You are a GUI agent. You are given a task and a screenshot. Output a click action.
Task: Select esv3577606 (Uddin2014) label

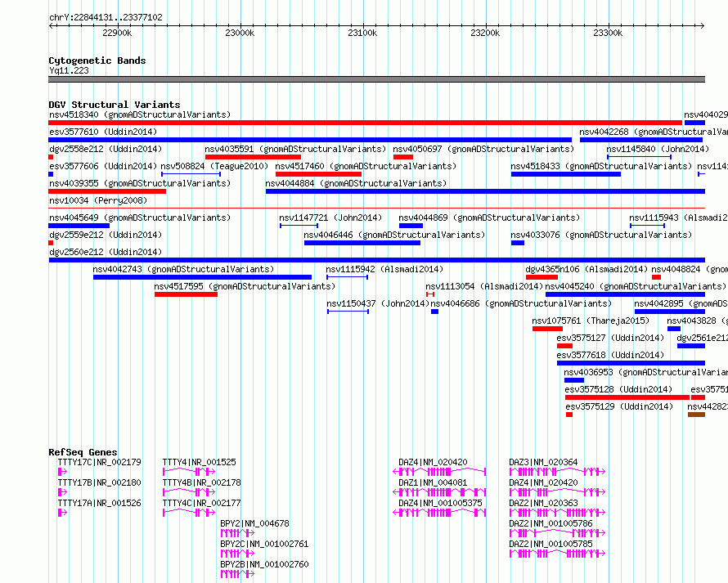pos(103,166)
